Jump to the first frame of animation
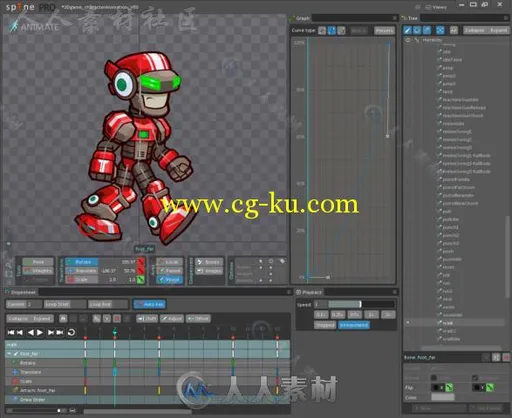 click(x=11, y=332)
